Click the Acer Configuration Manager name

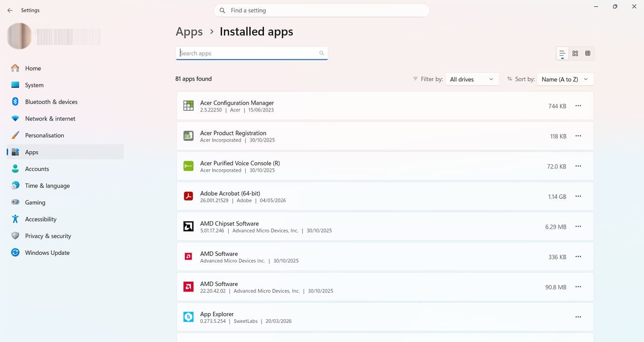point(237,103)
